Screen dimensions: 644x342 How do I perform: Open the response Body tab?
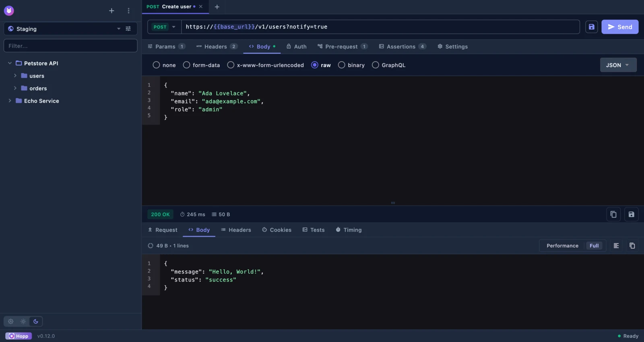tap(199, 230)
